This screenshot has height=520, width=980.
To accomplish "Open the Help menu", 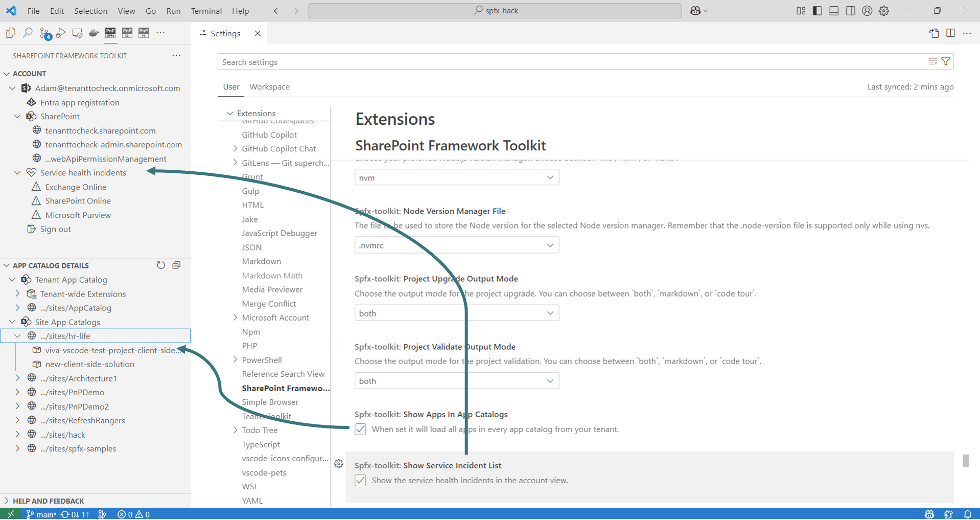I will 241,11.
